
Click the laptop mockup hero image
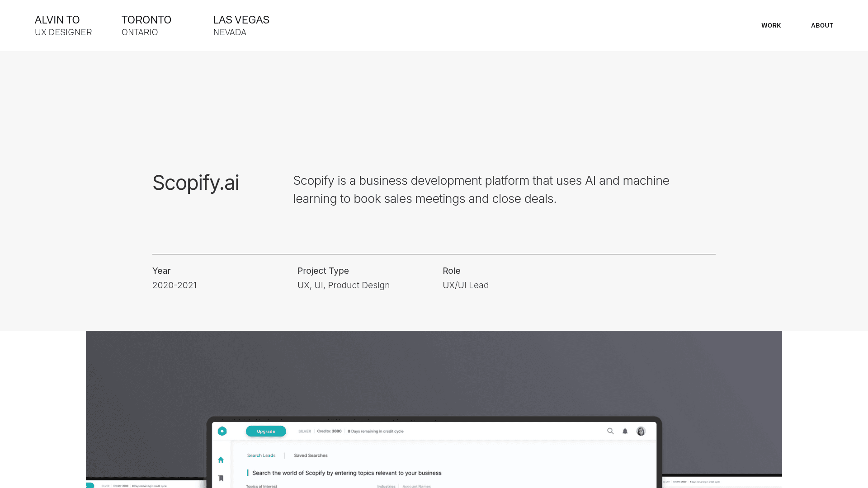[x=434, y=409]
